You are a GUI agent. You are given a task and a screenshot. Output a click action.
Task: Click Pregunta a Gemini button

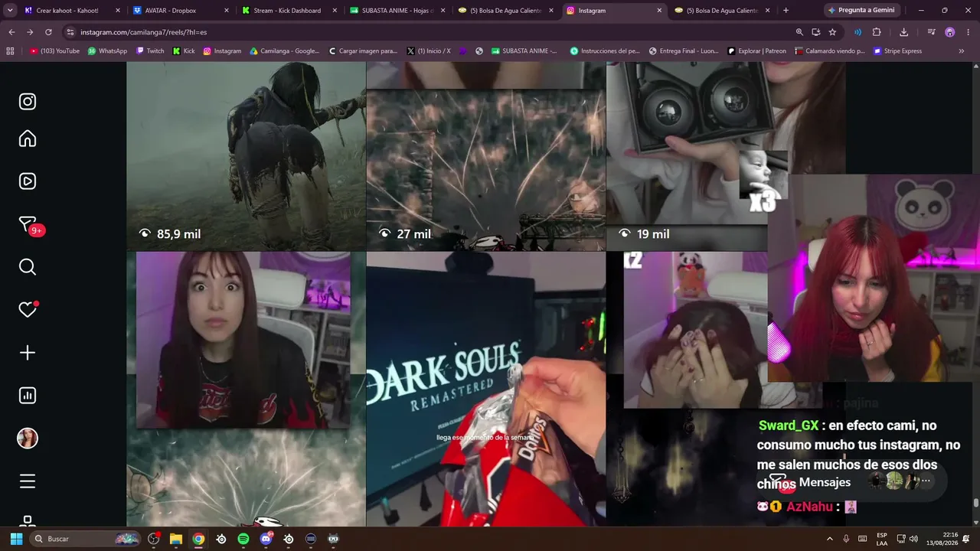(861, 11)
